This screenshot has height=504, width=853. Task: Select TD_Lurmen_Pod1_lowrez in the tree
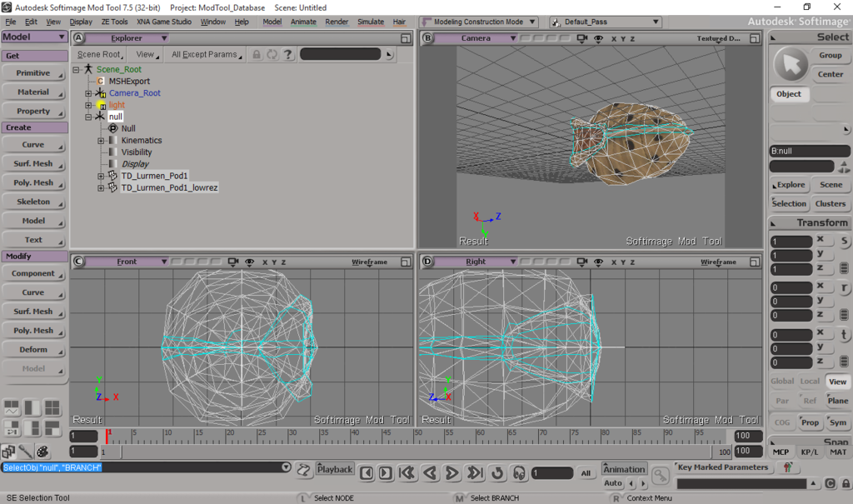click(169, 187)
